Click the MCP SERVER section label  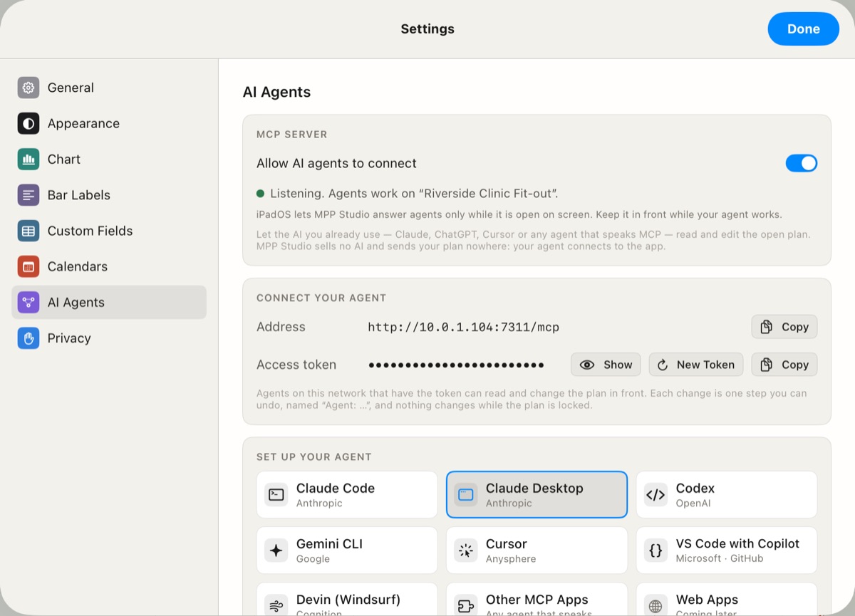(x=292, y=134)
